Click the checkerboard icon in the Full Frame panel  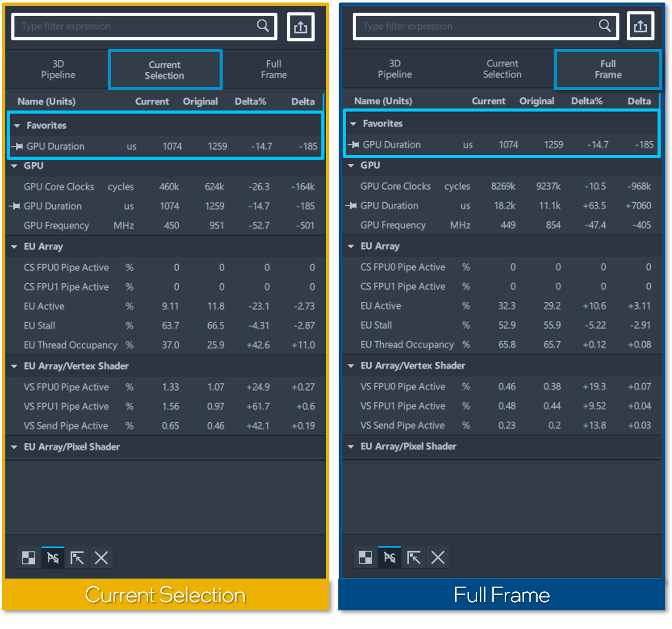click(x=365, y=557)
